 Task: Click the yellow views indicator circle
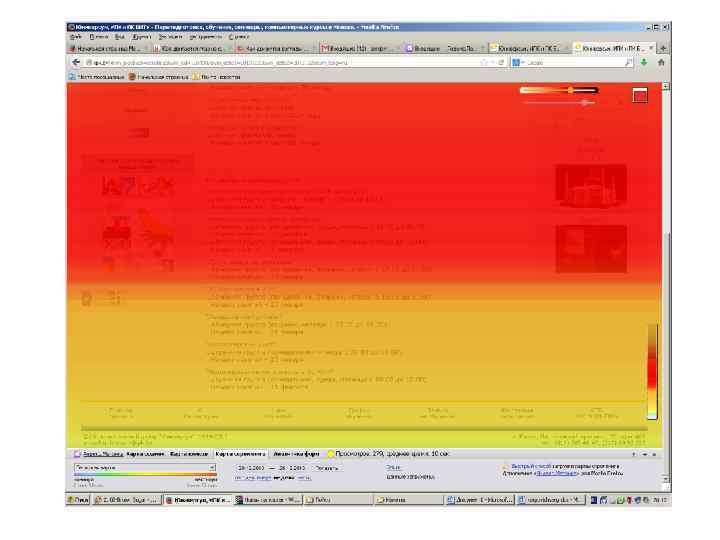330,454
